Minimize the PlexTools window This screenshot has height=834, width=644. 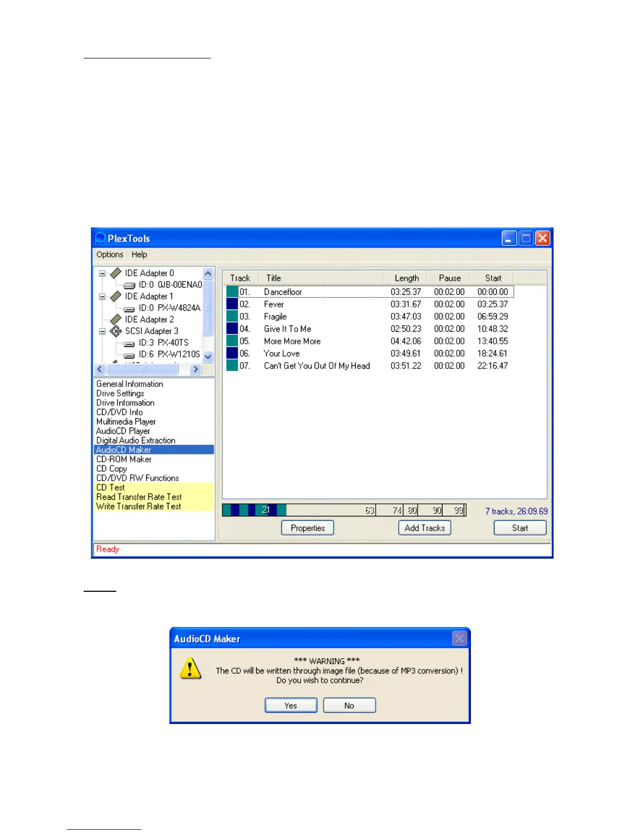click(x=509, y=239)
